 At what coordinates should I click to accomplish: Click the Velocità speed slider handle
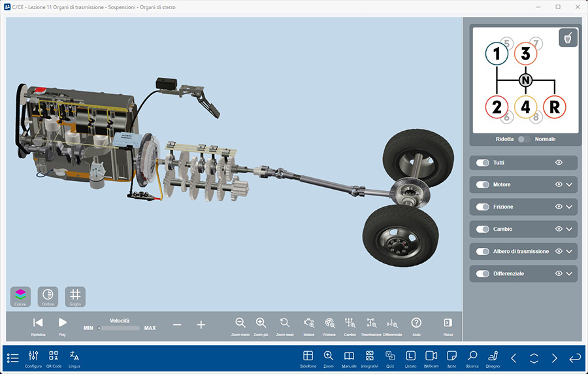(99, 328)
